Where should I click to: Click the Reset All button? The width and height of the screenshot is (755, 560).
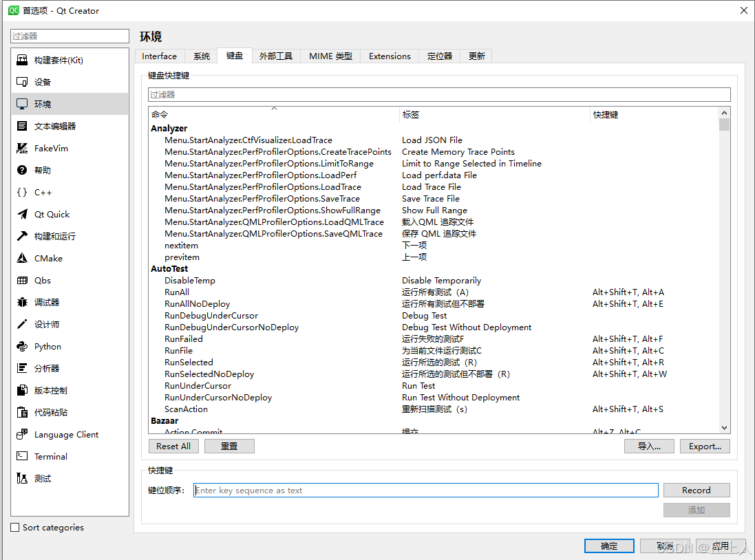[173, 446]
